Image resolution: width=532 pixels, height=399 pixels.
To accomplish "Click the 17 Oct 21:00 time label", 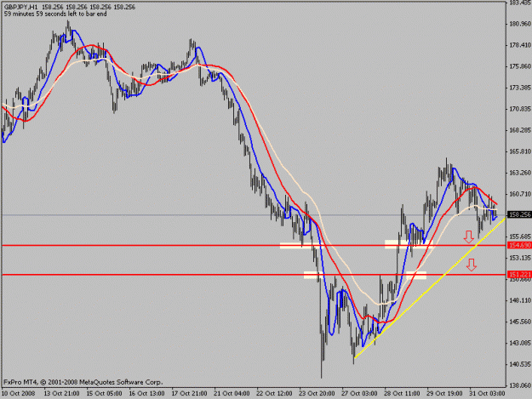I will pos(189,393).
